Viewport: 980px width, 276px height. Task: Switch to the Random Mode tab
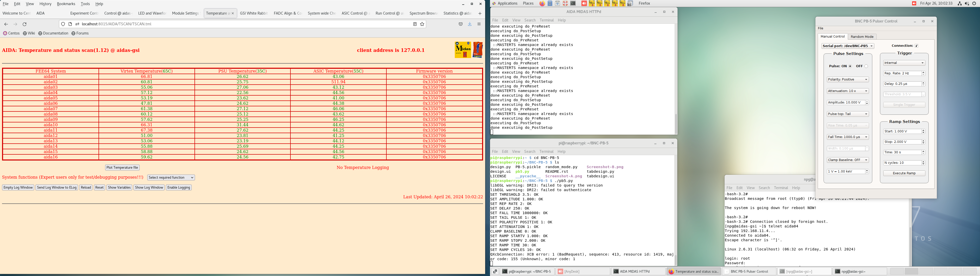(862, 37)
